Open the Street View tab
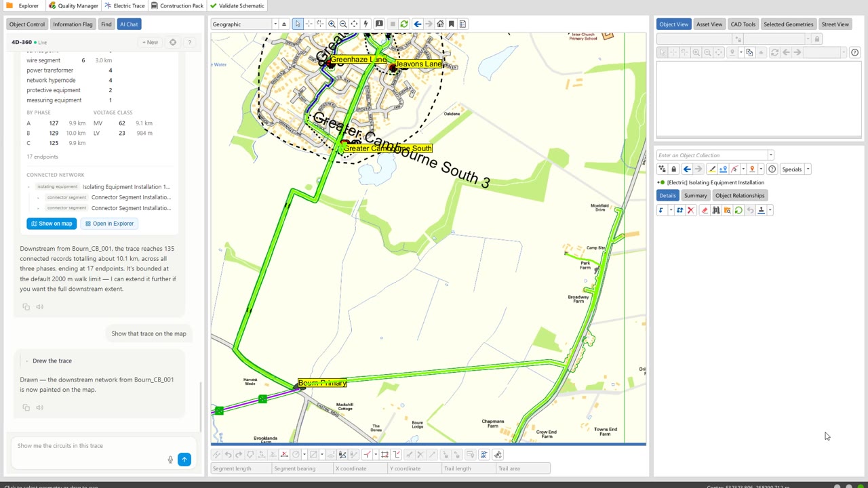Image resolution: width=868 pixels, height=488 pixels. [835, 24]
